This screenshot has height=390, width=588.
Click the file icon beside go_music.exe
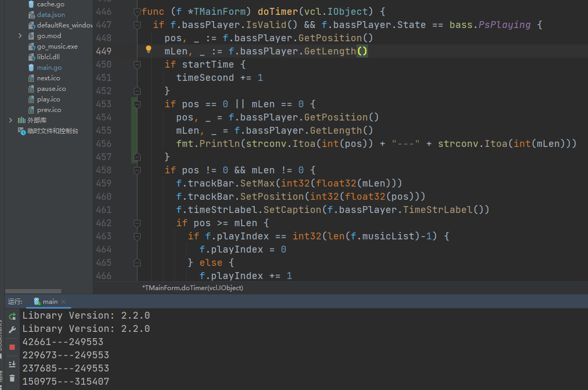click(x=32, y=47)
